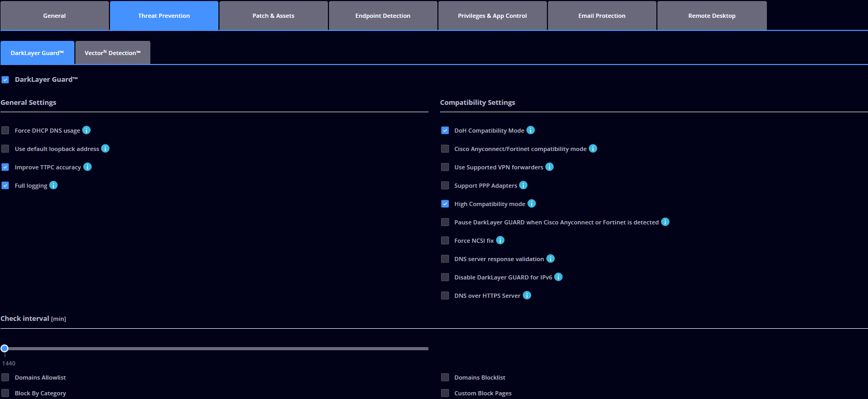Open info icon beside Full logging
This screenshot has height=399, width=868.
tap(53, 185)
